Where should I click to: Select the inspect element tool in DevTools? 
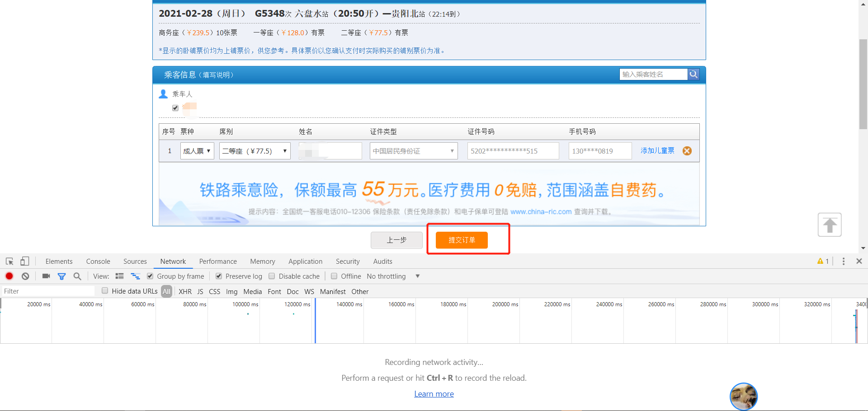point(9,261)
